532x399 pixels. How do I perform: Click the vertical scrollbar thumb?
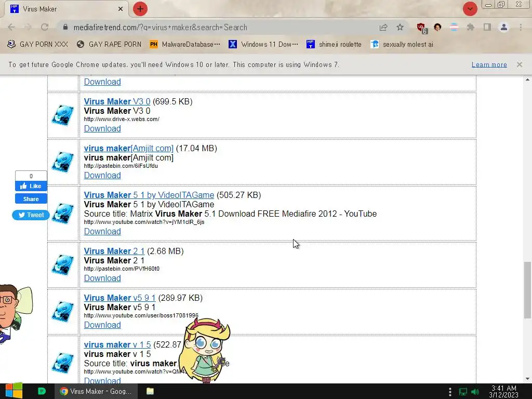[x=527, y=290]
